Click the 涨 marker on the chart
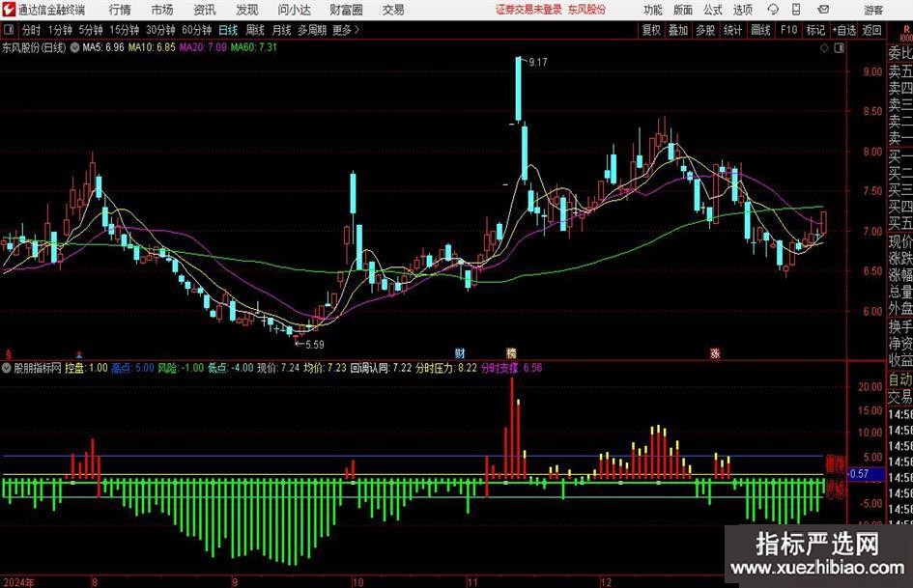 (715, 352)
